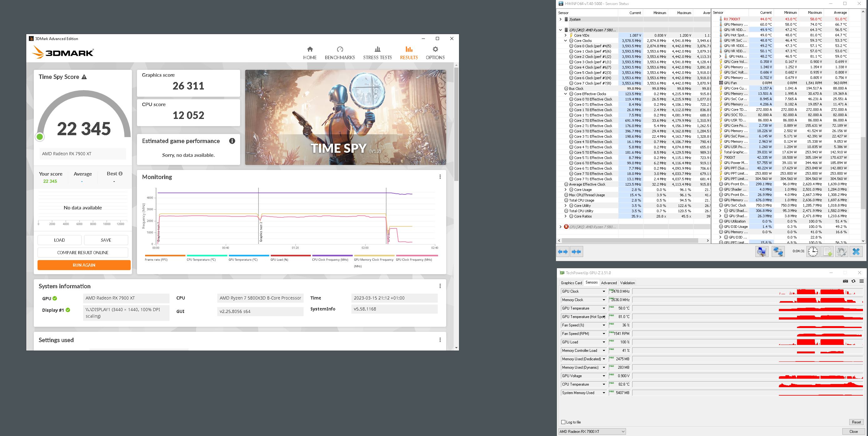Open STRESS TESTS in 3DMark
The image size is (868, 436).
(x=377, y=53)
